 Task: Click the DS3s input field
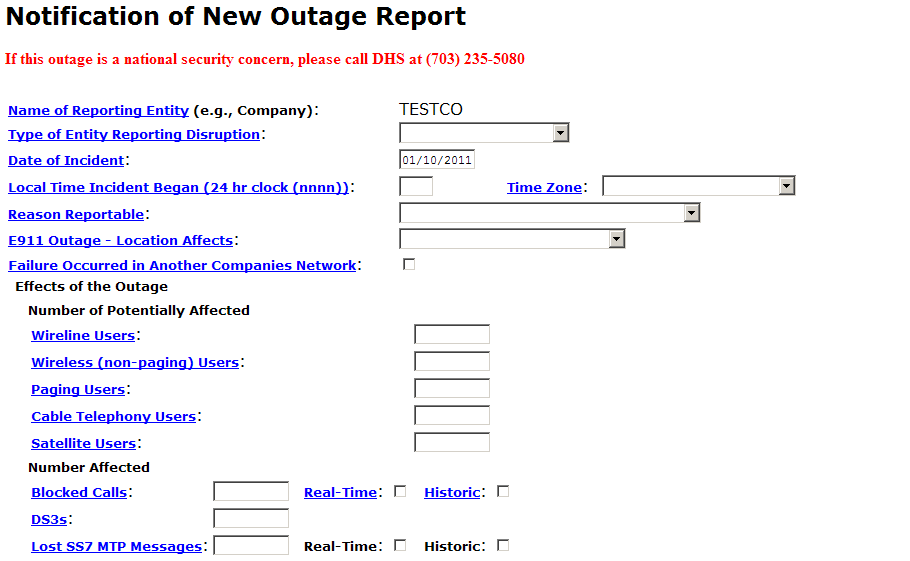pos(251,518)
